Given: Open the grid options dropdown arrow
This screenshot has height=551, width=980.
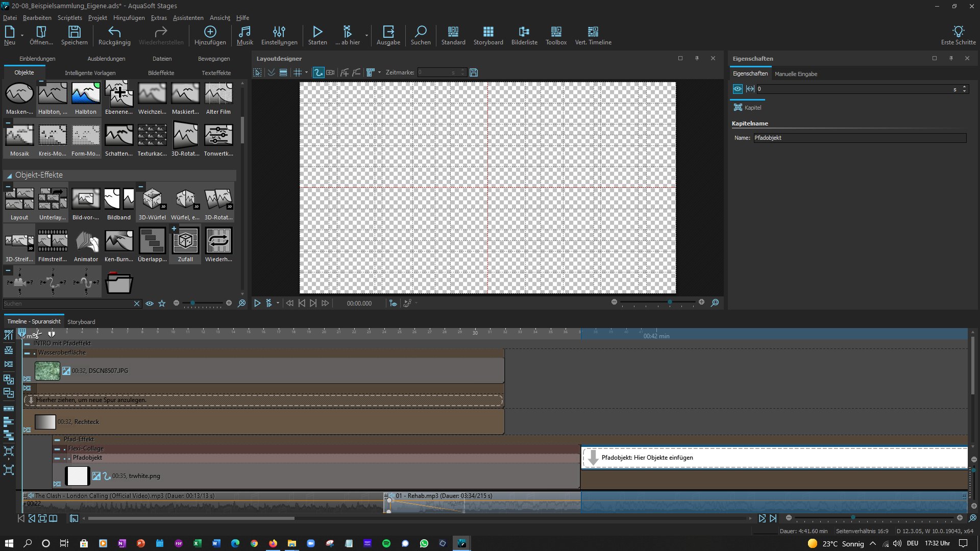Looking at the screenshot, I should click(306, 72).
